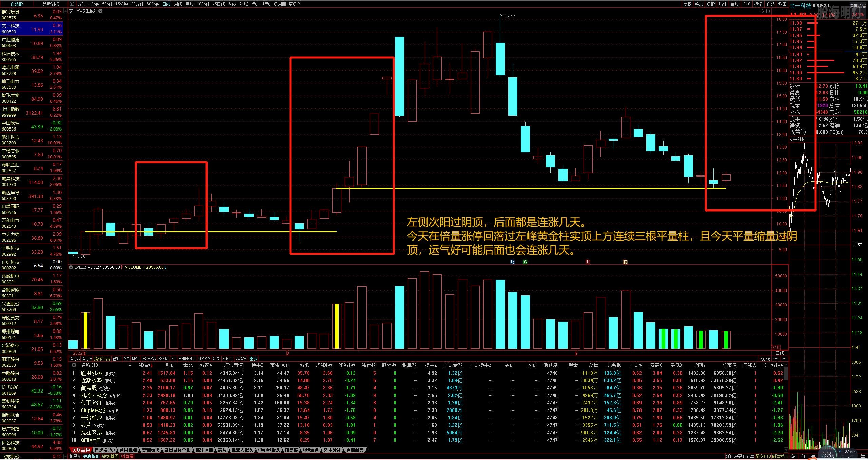
Task: Select 群兴玩具 in the watchlist
Action: (32, 15)
